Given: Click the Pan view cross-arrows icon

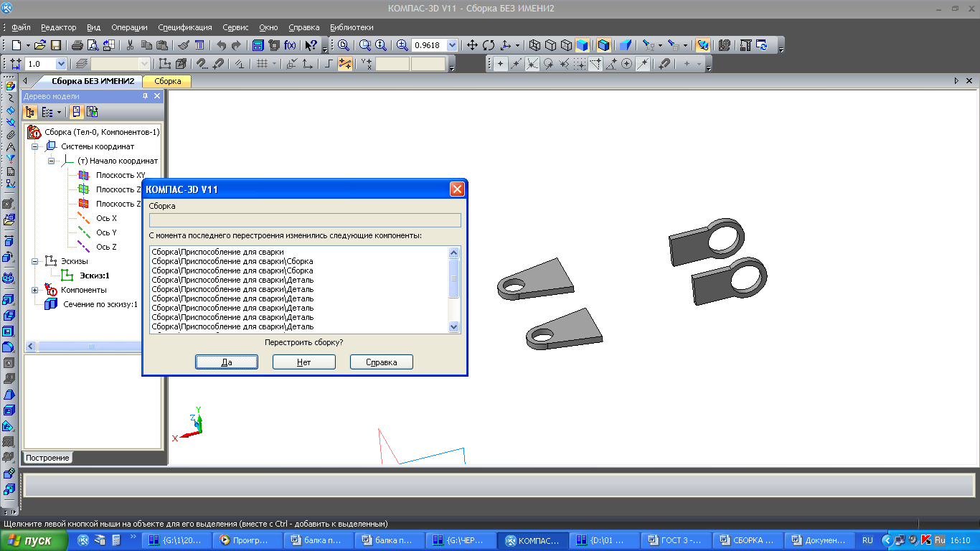Looking at the screenshot, I should tap(473, 45).
